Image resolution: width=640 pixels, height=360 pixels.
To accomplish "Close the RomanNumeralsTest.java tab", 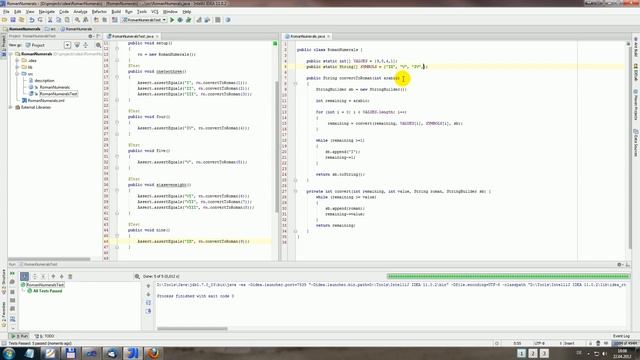I will click(157, 36).
